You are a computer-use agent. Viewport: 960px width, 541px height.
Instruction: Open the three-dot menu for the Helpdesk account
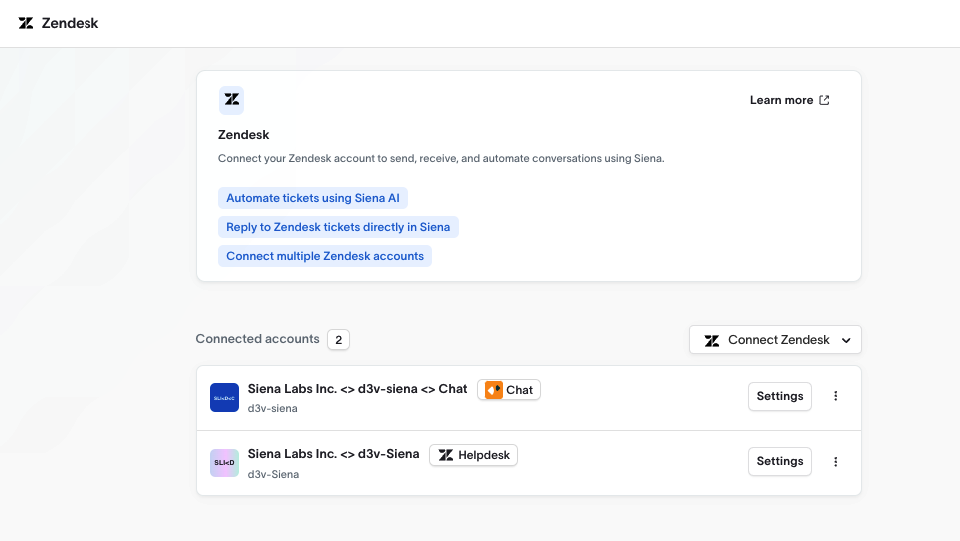pos(836,461)
